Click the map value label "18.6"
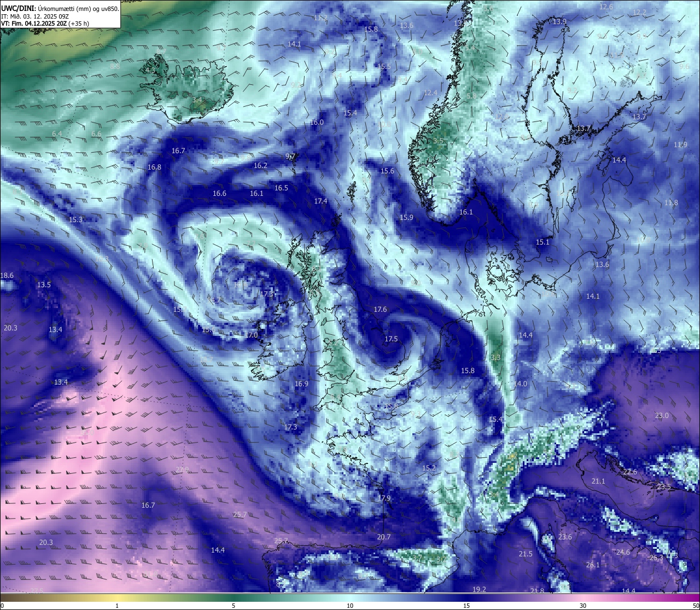 [x=7, y=276]
